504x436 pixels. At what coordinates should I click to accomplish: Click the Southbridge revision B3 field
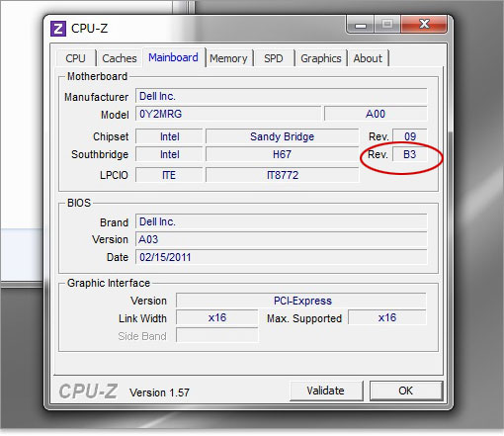coord(410,154)
